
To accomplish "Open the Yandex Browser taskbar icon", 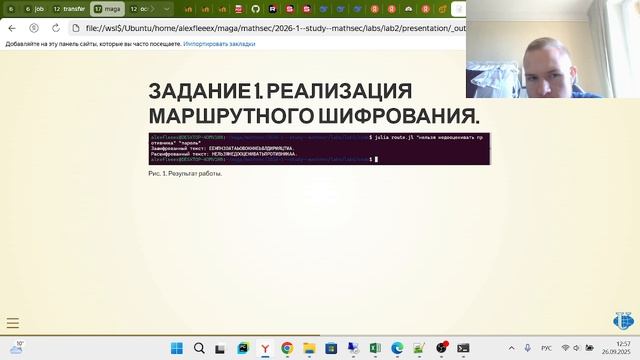I will click(x=265, y=348).
